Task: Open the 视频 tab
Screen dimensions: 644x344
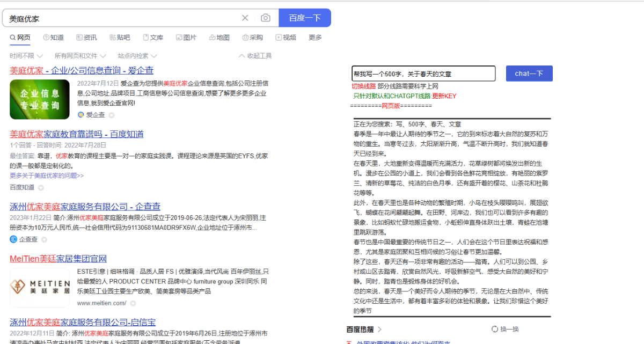Action: [x=286, y=38]
